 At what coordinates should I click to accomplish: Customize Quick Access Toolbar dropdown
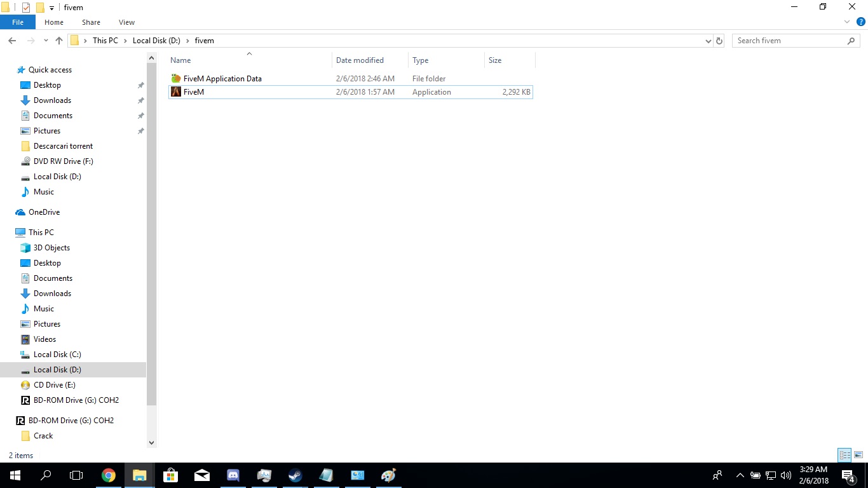tap(51, 8)
